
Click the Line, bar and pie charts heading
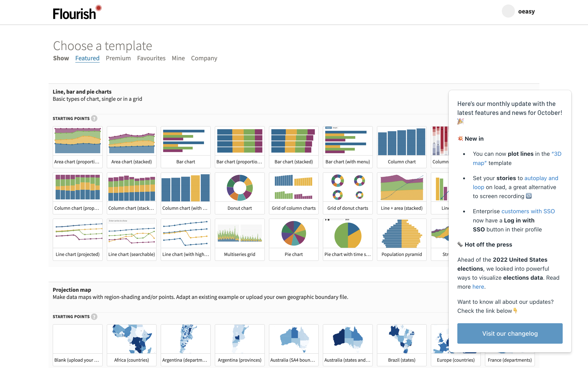pos(82,92)
